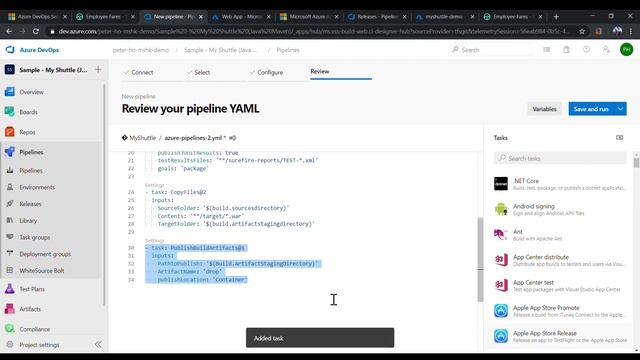Image resolution: width=640 pixels, height=360 pixels.
Task: Select the Apple App Store Promote task
Action: point(559,311)
